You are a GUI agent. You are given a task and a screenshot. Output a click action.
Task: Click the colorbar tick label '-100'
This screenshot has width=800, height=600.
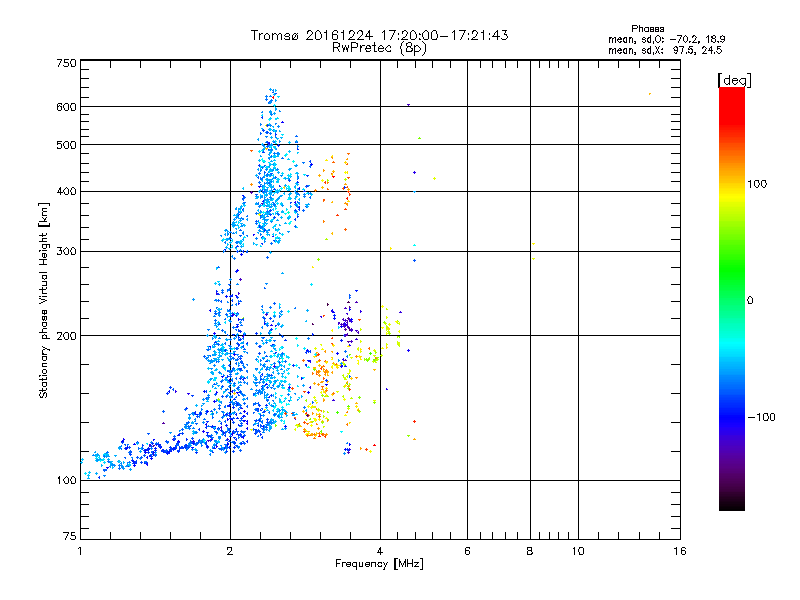pos(762,417)
